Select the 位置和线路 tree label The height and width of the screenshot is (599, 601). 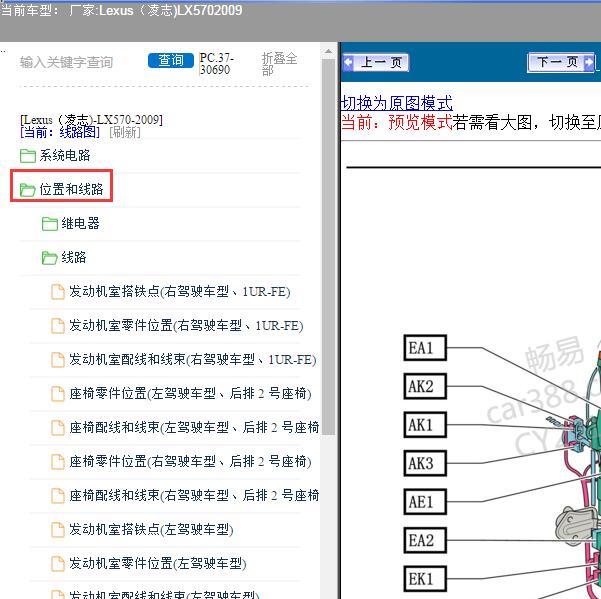click(x=71, y=189)
